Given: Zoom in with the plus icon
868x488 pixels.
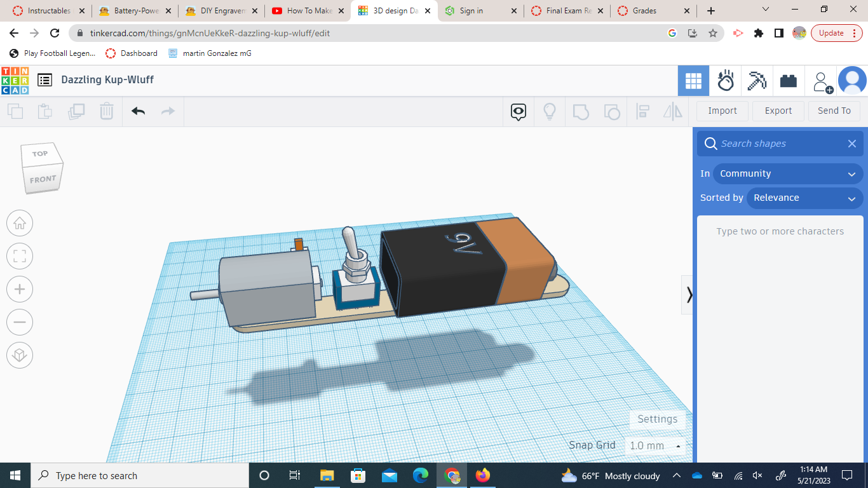Looking at the screenshot, I should click(20, 289).
